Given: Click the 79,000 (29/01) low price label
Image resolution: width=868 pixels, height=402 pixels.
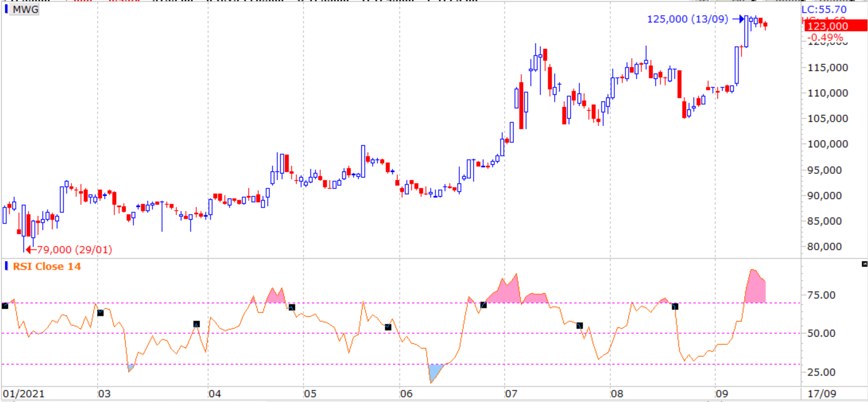Looking at the screenshot, I should pos(74,250).
